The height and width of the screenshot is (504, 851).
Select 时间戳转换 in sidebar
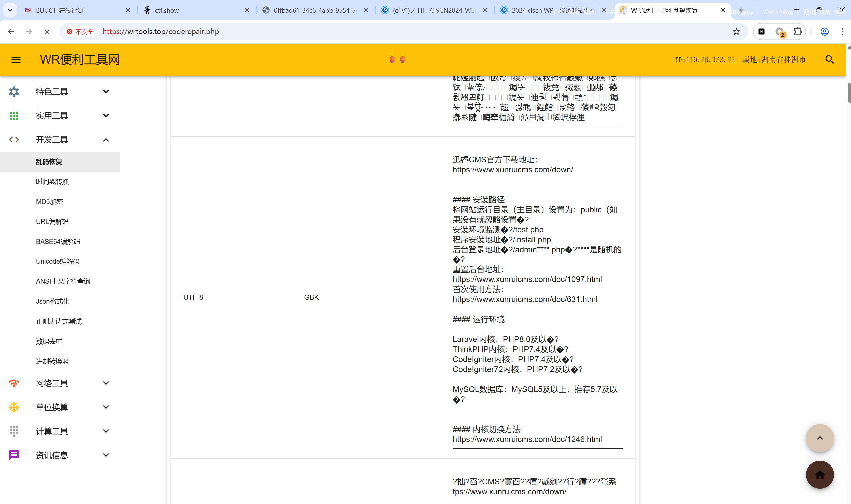[x=52, y=181]
